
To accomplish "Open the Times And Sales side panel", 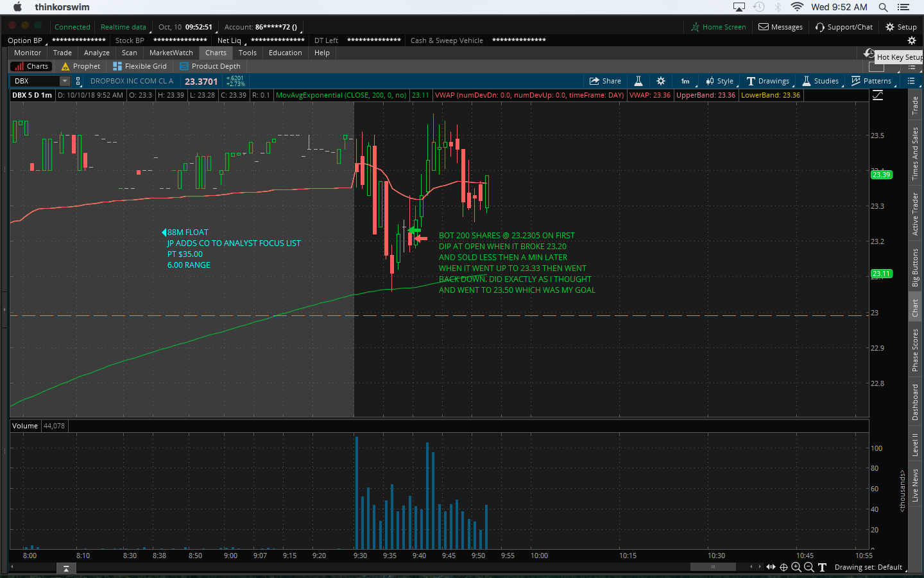I will [x=916, y=153].
